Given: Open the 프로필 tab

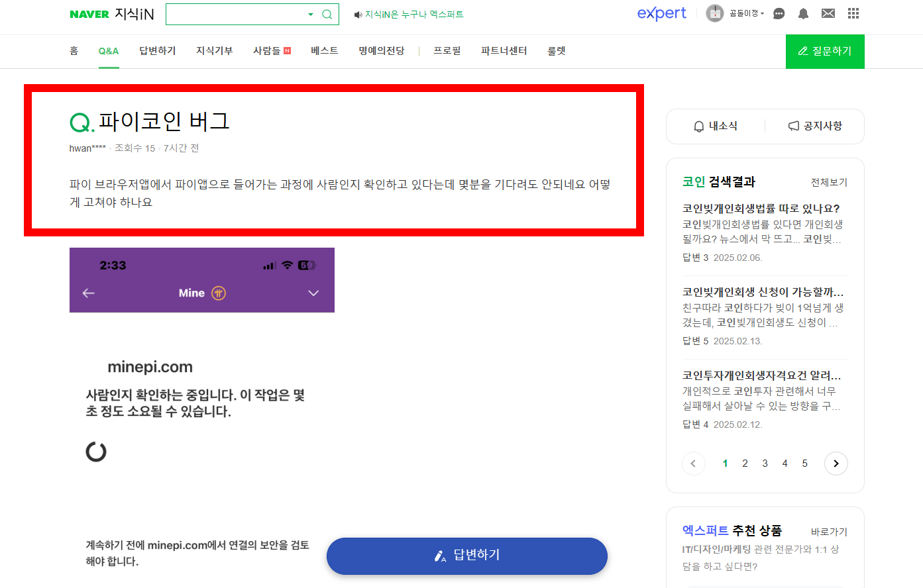Looking at the screenshot, I should 447,51.
